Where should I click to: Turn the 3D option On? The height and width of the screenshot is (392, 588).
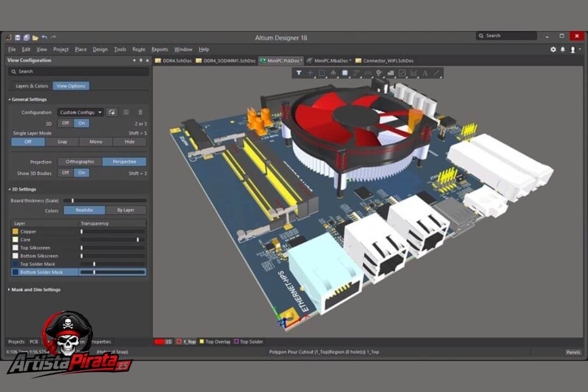coord(82,123)
